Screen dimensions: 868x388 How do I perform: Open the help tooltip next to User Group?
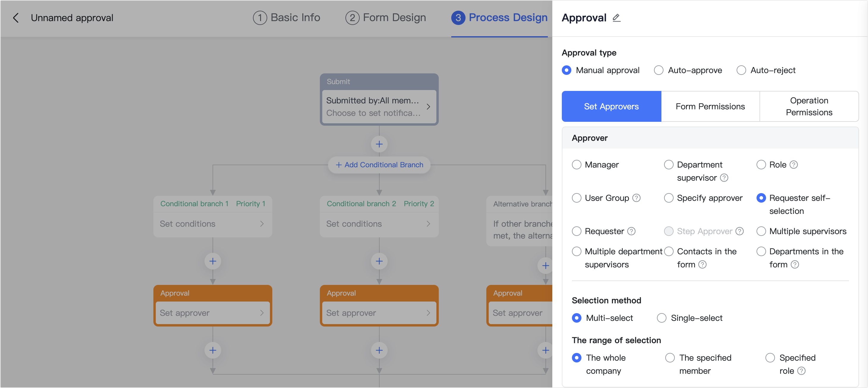(x=637, y=198)
